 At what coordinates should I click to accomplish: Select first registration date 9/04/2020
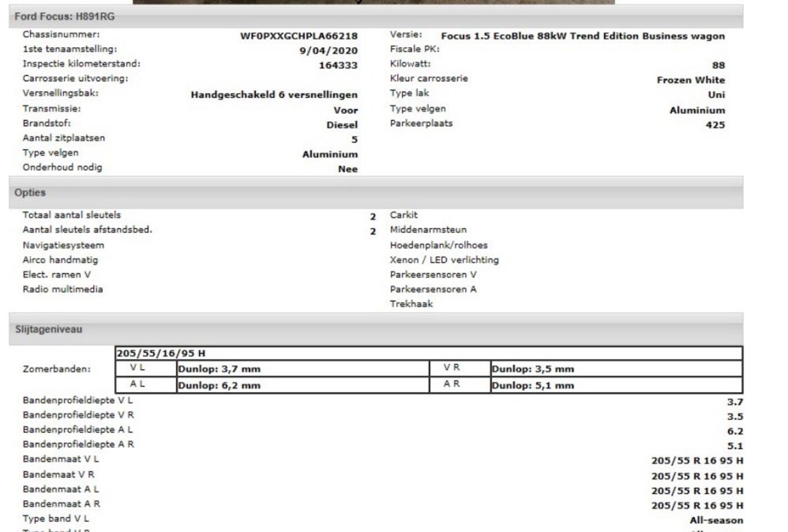click(328, 51)
